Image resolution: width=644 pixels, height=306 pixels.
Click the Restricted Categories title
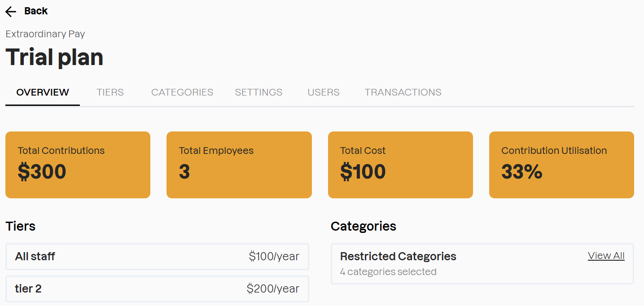[x=398, y=257]
